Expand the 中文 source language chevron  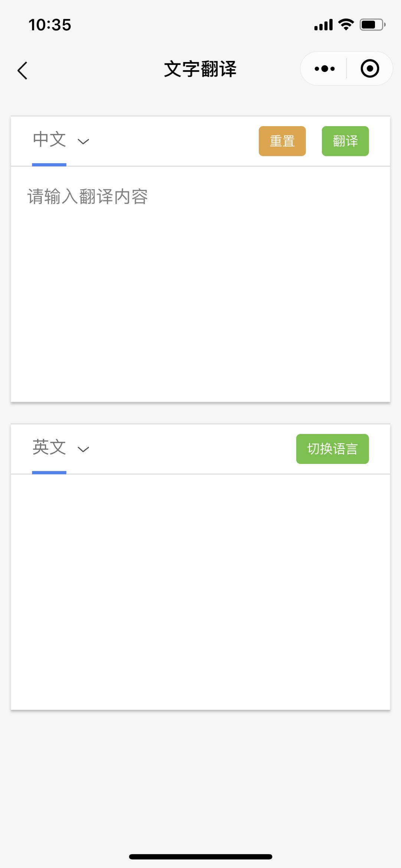(83, 141)
